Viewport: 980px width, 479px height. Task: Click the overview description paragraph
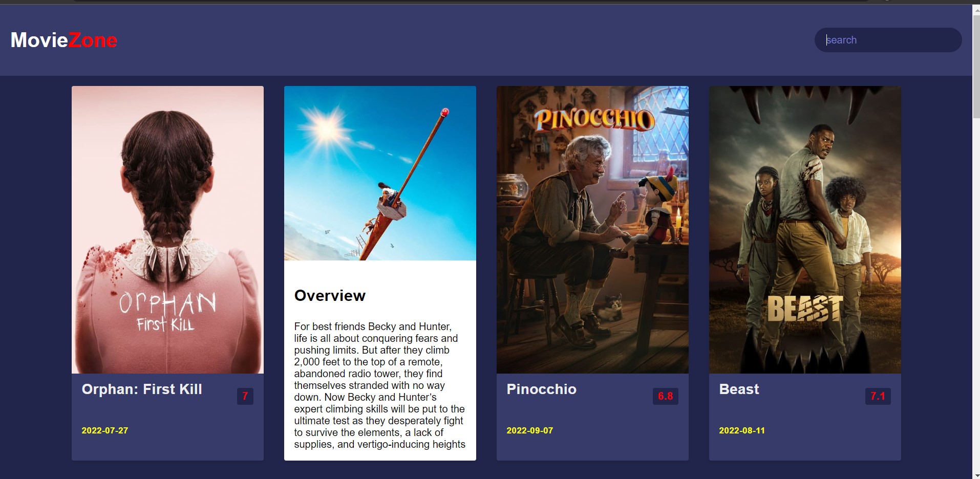click(379, 385)
